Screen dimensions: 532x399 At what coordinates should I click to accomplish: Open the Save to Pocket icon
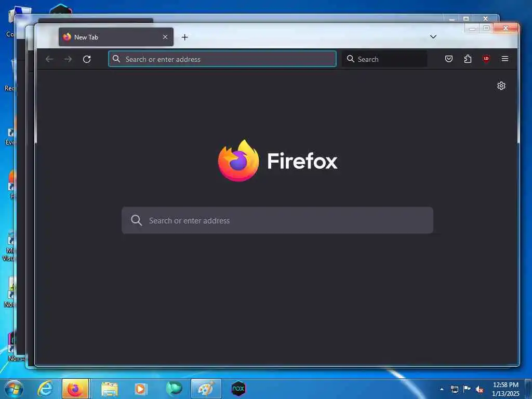[x=449, y=59]
